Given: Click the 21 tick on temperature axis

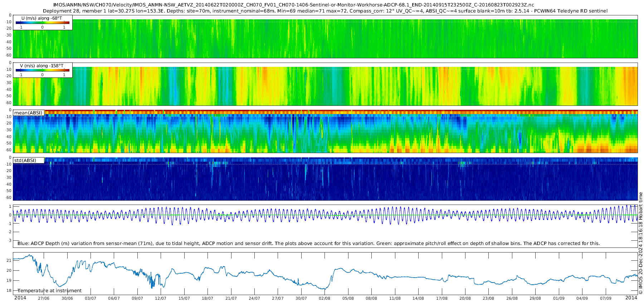Looking at the screenshot, I should pos(9,260).
